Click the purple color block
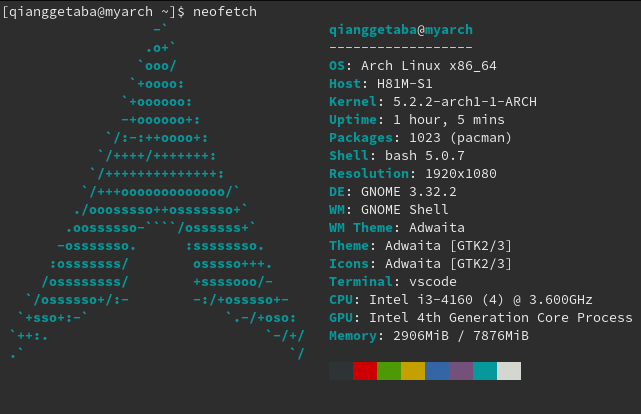Screen dimensions: 641x414 click(461, 371)
